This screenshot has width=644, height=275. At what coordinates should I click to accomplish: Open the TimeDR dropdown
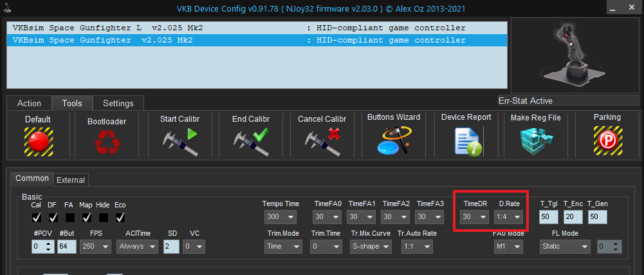[474, 216]
